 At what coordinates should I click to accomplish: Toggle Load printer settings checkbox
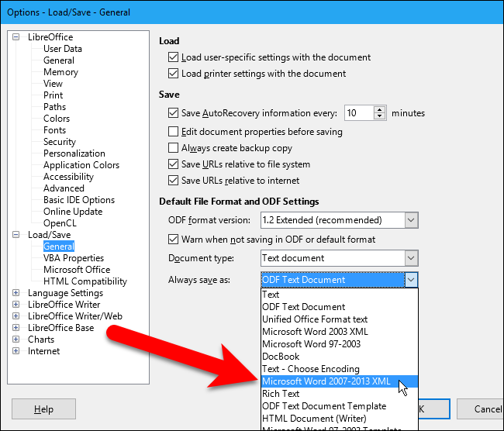[x=173, y=74]
